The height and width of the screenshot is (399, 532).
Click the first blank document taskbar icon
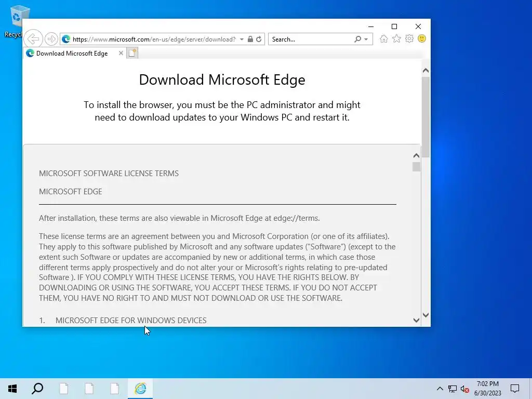(64, 389)
